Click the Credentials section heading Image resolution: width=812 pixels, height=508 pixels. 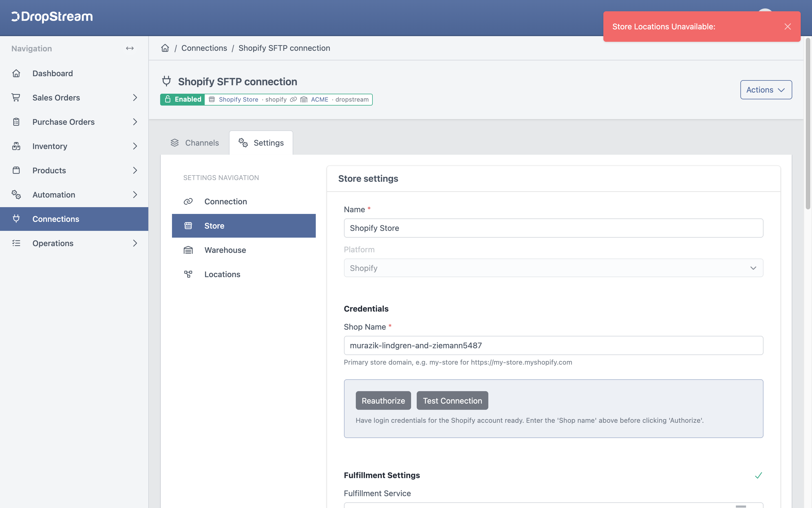coord(366,308)
